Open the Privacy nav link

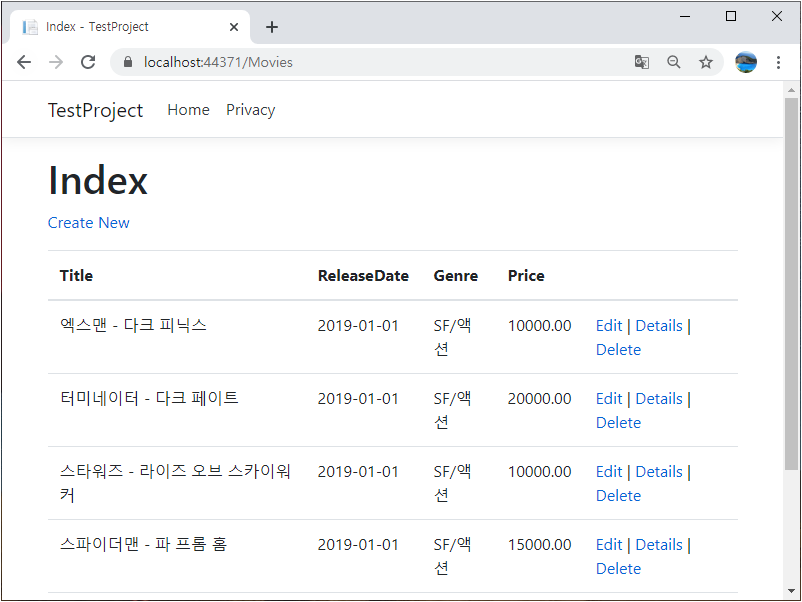coord(251,110)
